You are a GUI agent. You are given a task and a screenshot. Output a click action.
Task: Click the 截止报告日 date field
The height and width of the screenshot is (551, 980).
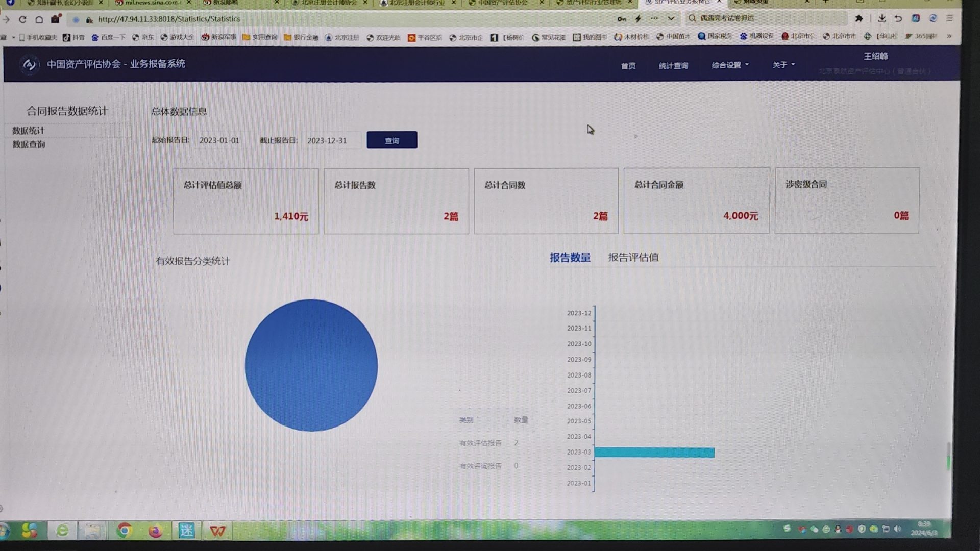tap(330, 140)
